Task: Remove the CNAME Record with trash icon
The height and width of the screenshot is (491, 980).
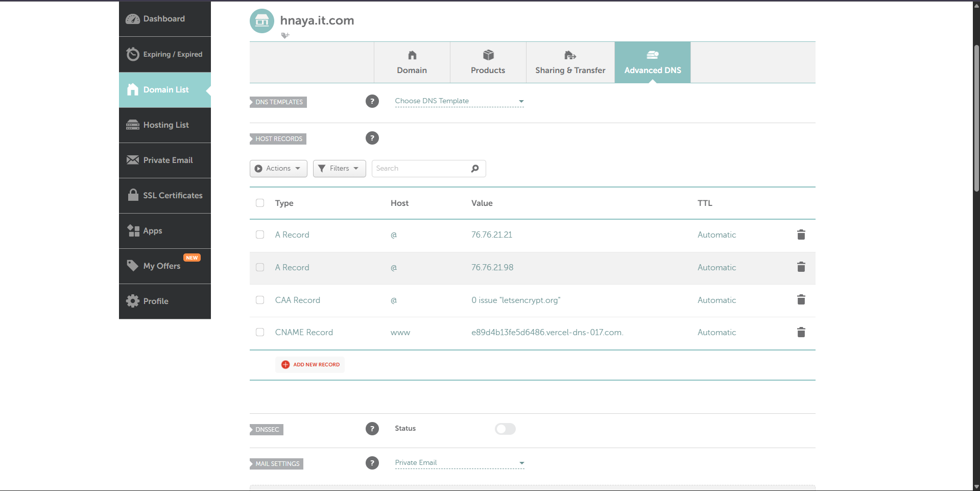Action: (801, 333)
